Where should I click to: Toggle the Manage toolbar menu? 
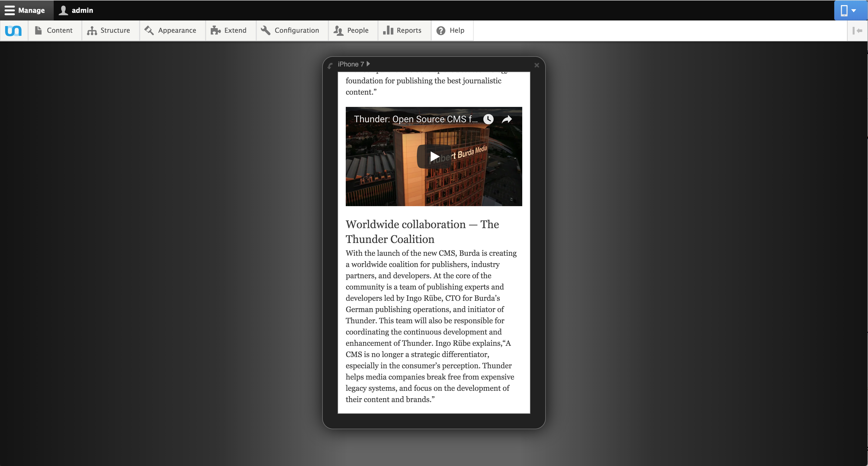pos(25,10)
